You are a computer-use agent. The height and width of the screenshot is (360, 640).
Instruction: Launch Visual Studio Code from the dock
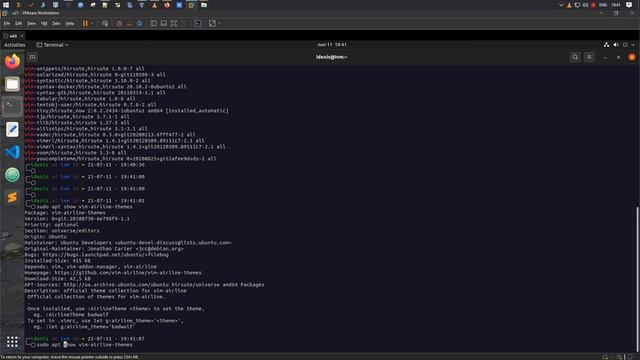12,152
